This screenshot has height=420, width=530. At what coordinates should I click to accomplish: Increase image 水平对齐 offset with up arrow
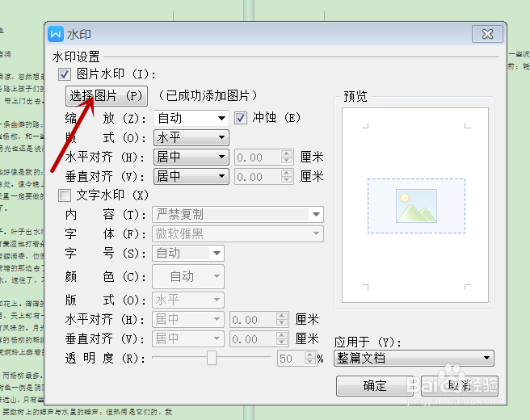pyautogui.click(x=287, y=153)
